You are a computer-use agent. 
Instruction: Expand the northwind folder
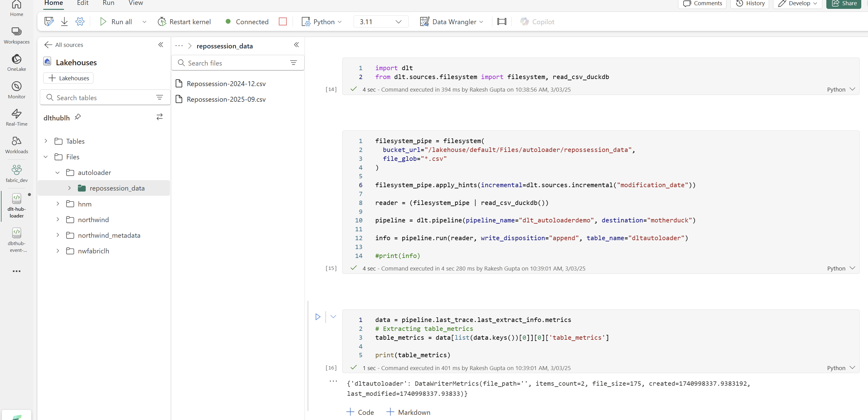(x=57, y=219)
